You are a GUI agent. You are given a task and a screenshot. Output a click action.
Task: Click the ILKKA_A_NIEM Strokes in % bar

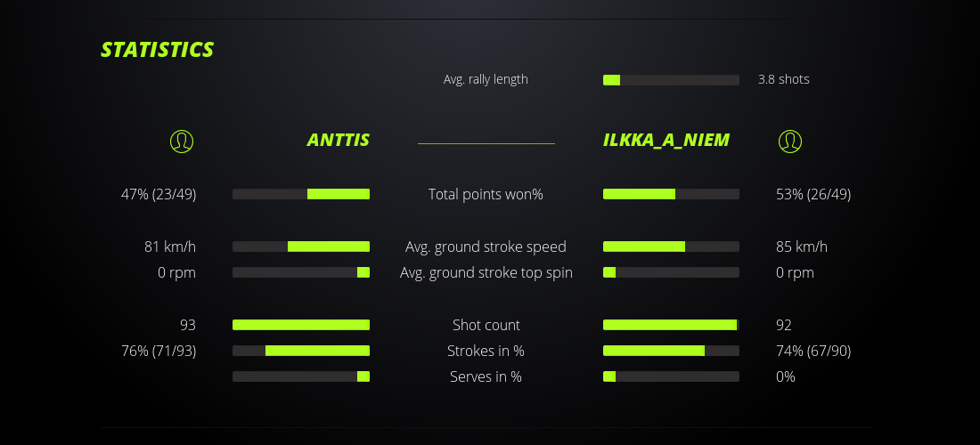[671, 351]
